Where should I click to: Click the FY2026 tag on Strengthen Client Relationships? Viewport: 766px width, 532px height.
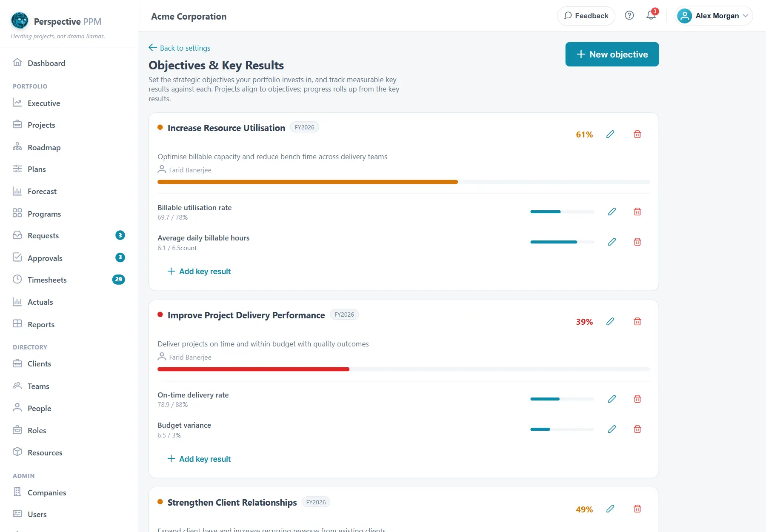tap(316, 502)
